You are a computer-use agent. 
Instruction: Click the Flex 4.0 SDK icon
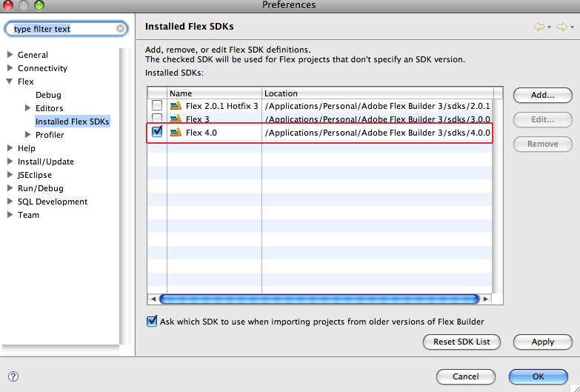coord(176,132)
